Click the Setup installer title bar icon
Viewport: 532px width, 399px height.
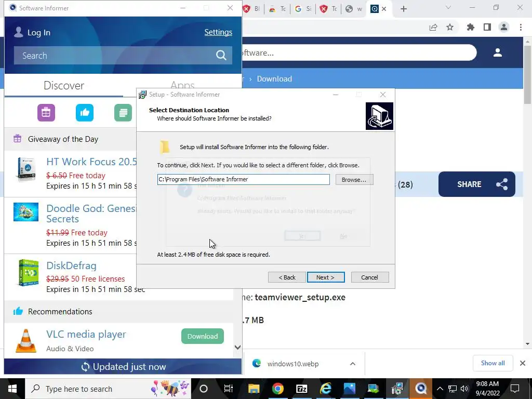(143, 95)
